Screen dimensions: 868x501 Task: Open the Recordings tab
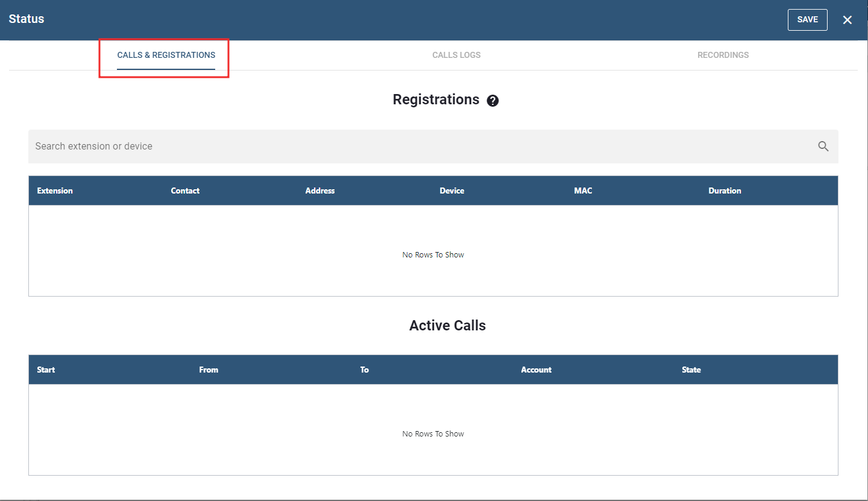[x=723, y=55]
